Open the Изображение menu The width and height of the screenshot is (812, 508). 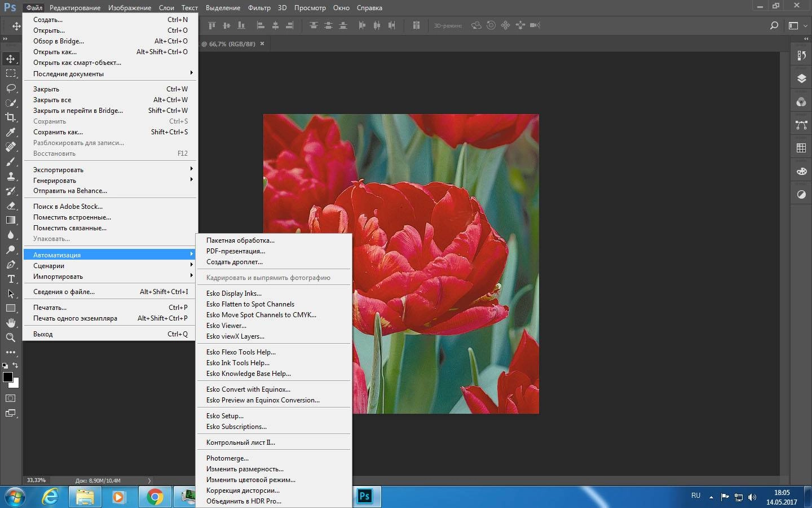tap(130, 8)
